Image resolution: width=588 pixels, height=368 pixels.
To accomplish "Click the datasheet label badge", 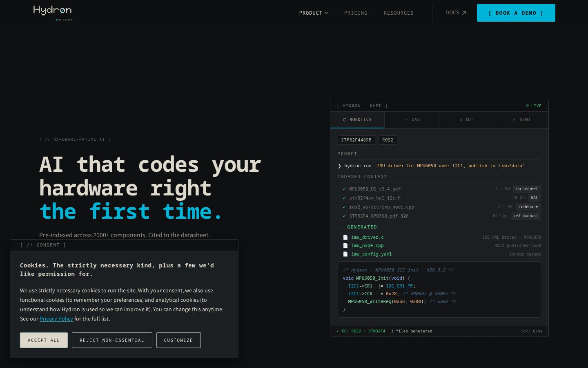I will 527,189.
